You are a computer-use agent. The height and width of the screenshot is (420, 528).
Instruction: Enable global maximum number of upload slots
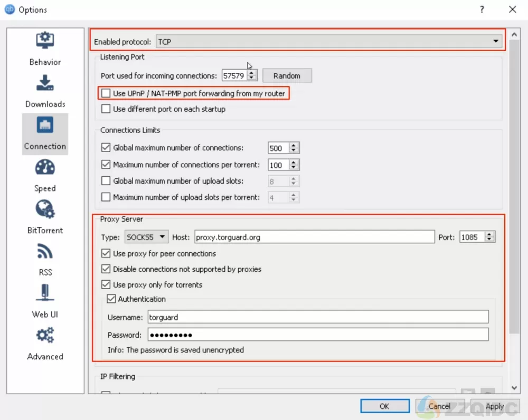coord(106,181)
